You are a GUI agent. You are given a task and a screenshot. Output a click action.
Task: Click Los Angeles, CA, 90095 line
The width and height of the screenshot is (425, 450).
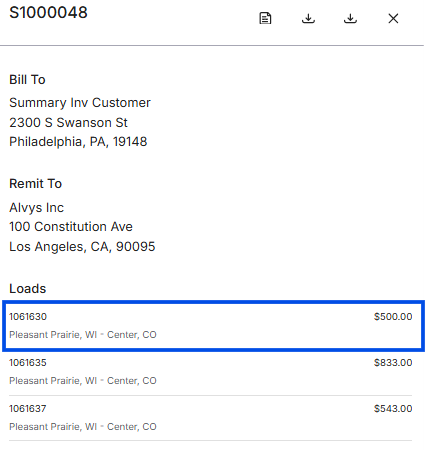[x=82, y=247]
